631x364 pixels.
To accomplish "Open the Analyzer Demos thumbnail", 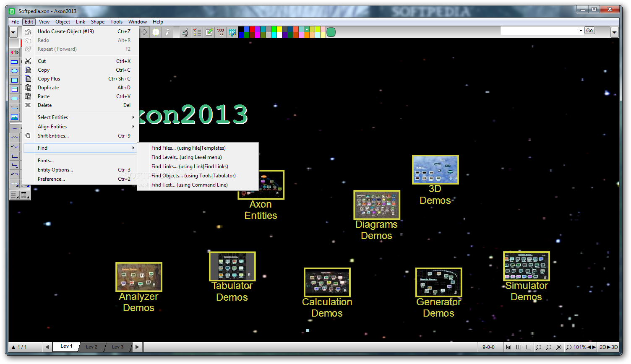I will tap(139, 277).
